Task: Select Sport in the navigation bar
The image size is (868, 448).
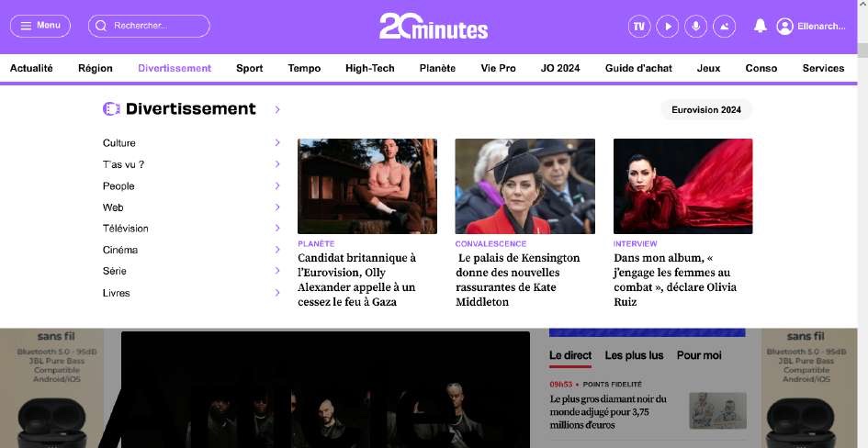Action: [249, 68]
